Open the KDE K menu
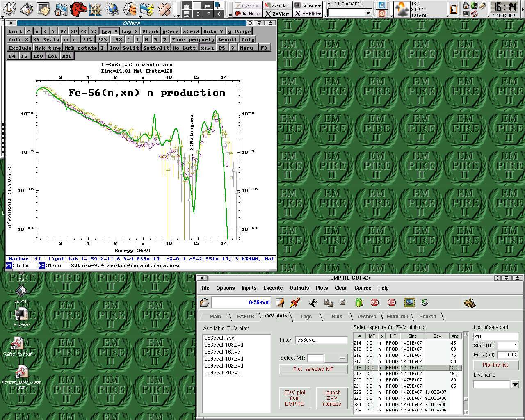 coord(9,8)
